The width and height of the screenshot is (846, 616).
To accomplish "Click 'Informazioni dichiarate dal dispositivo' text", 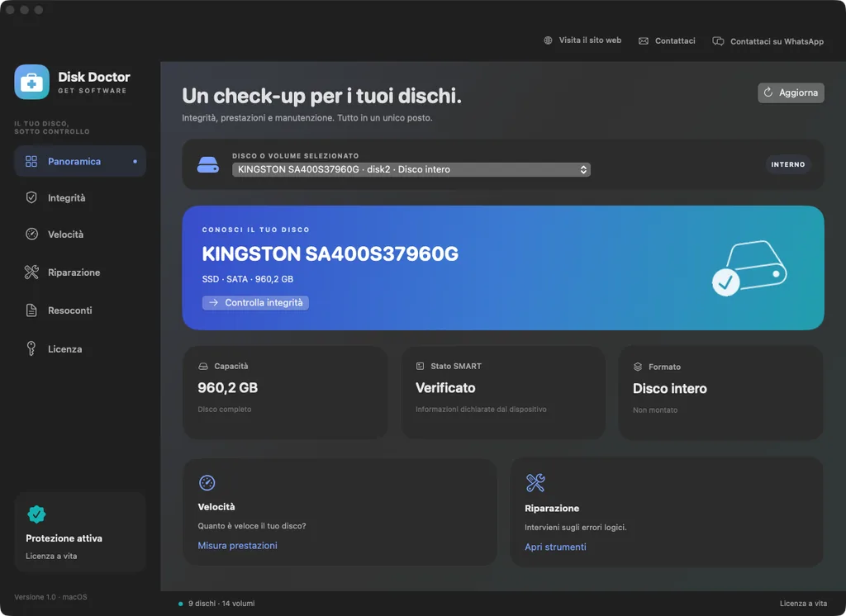I will (481, 410).
